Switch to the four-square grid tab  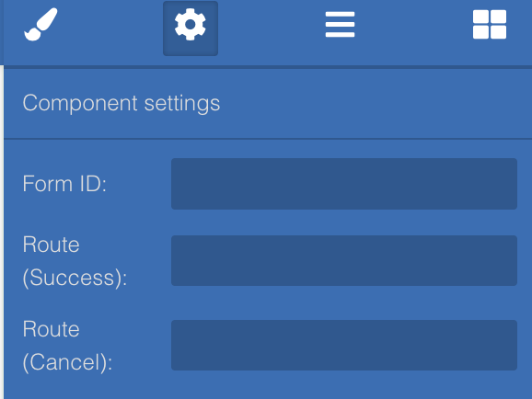click(490, 25)
